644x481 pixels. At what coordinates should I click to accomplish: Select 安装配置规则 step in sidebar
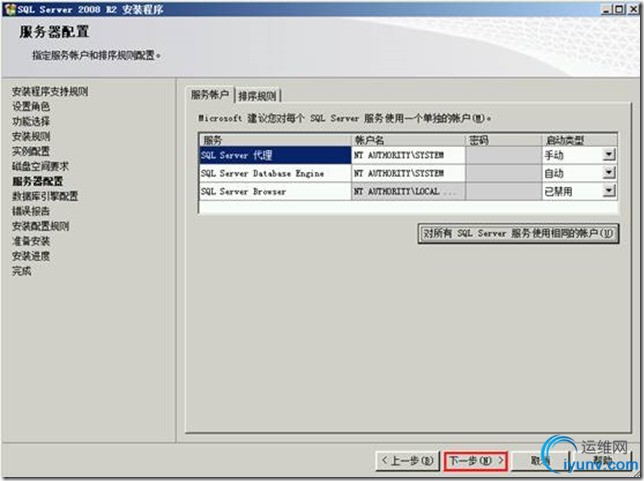40,226
